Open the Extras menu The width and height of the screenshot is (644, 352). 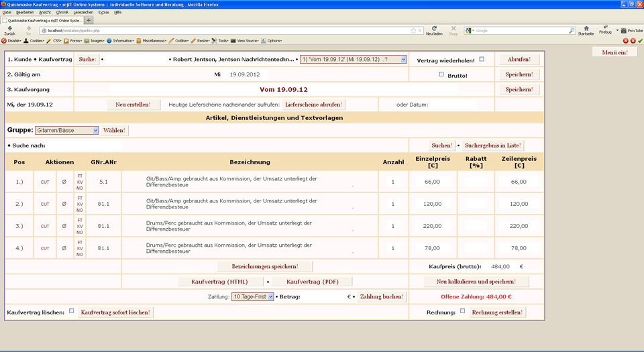pos(103,12)
